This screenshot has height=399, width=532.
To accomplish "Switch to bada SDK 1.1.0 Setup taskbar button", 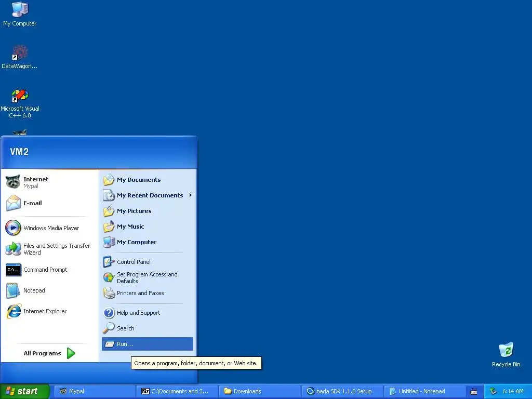I will click(342, 391).
